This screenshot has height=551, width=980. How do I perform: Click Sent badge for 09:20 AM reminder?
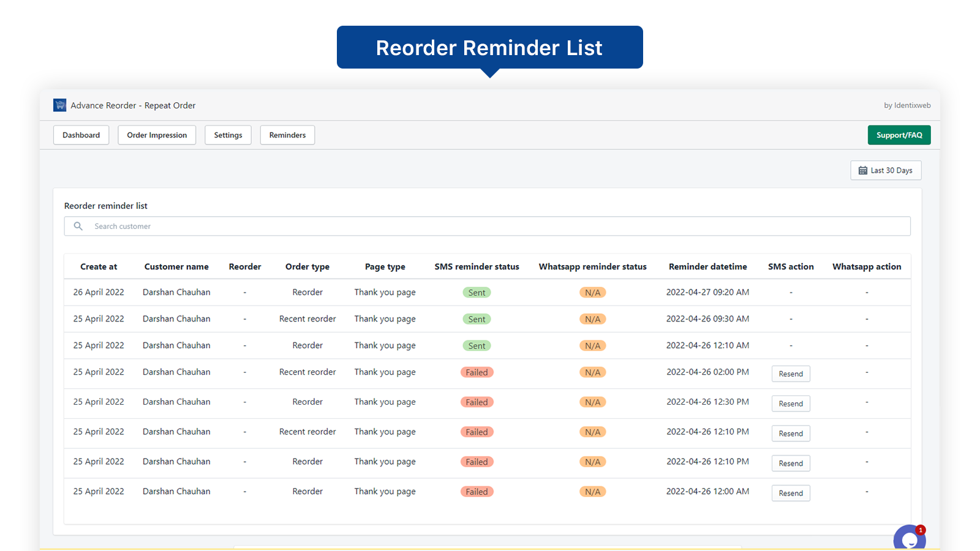point(477,293)
